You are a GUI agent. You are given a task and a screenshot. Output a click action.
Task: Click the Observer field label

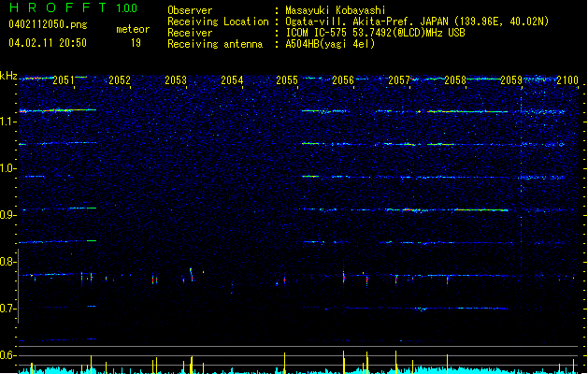coord(190,10)
